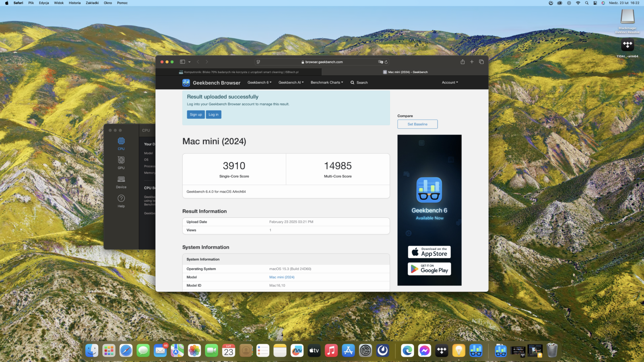Open the Mac mini (2024) model link
The width and height of the screenshot is (644, 362).
point(282,277)
